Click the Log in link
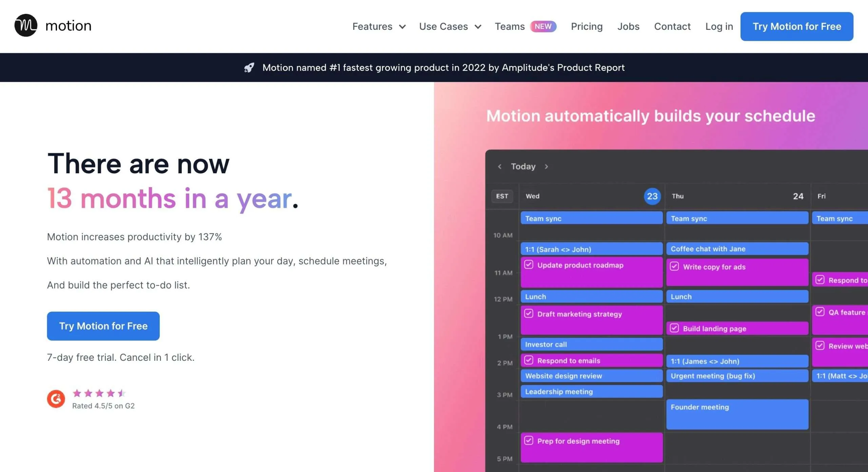Viewport: 868px width, 472px height. coord(719,26)
